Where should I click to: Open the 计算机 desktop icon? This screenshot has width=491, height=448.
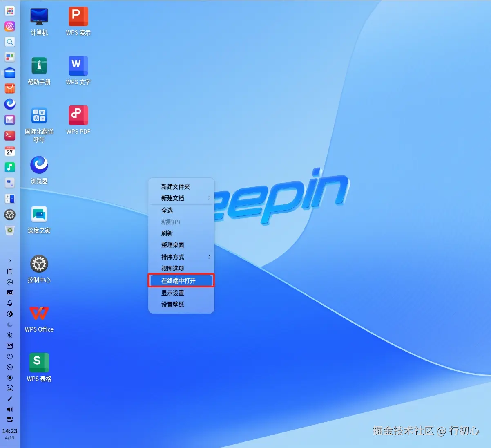(39, 22)
